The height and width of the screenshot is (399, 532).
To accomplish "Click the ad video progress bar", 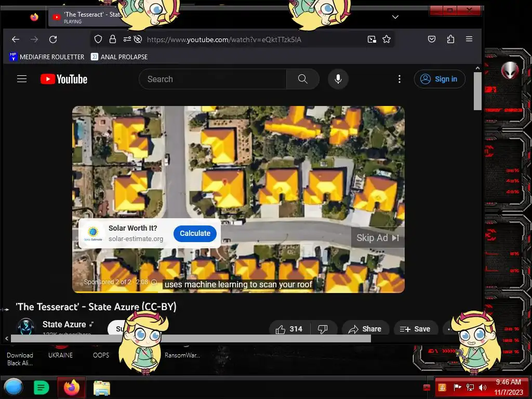I will pyautogui.click(x=238, y=292).
